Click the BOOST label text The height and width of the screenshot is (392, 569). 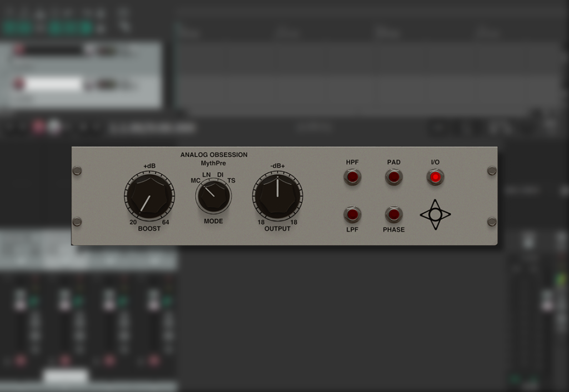[149, 228]
